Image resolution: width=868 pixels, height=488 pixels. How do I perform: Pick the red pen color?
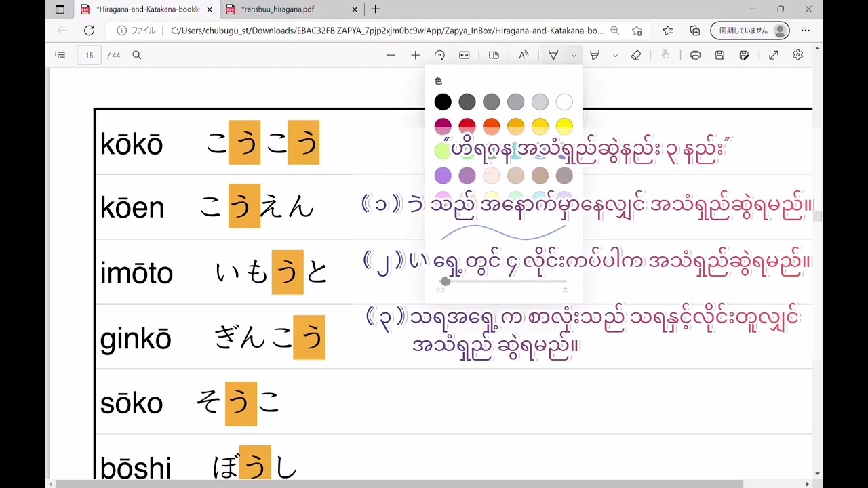pos(467,126)
